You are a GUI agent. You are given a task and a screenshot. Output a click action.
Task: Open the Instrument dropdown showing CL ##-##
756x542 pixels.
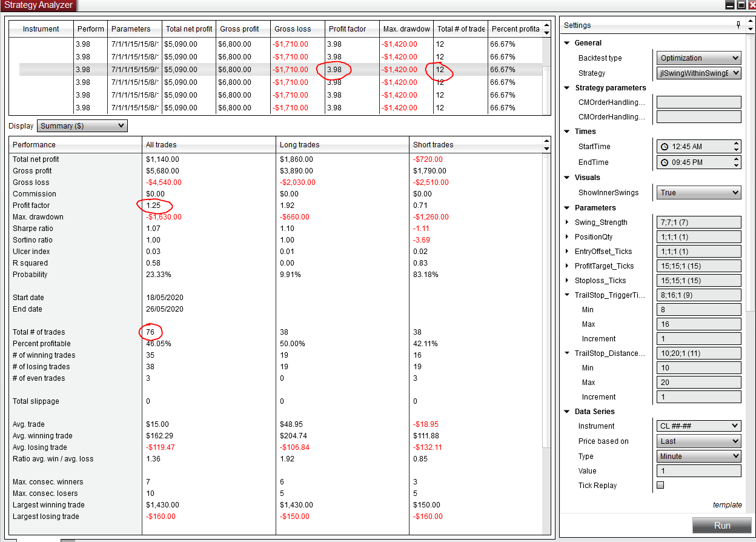(x=698, y=426)
